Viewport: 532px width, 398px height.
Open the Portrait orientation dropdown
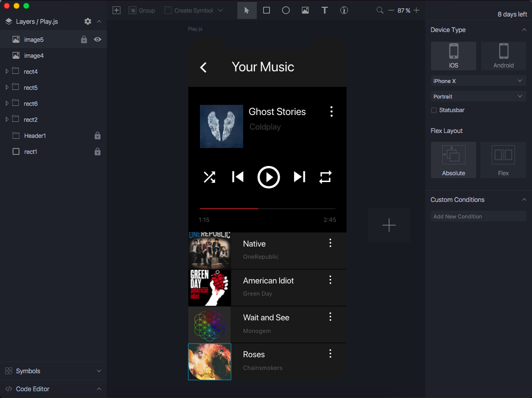478,97
